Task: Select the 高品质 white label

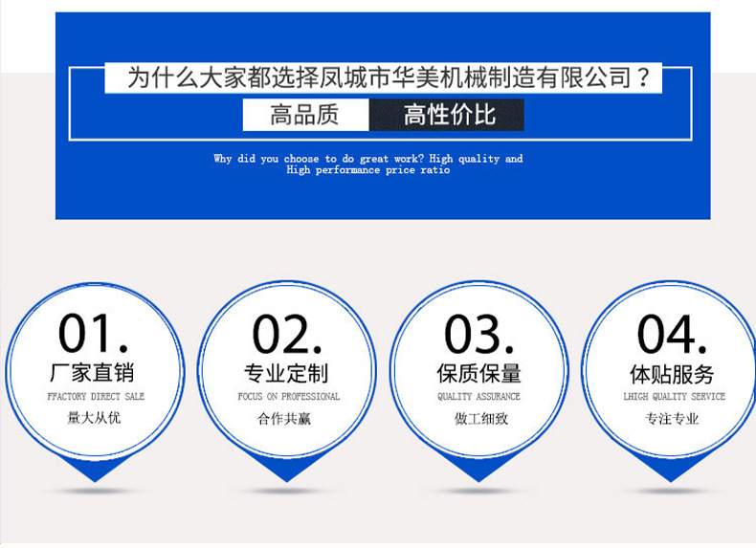Action: click(305, 115)
